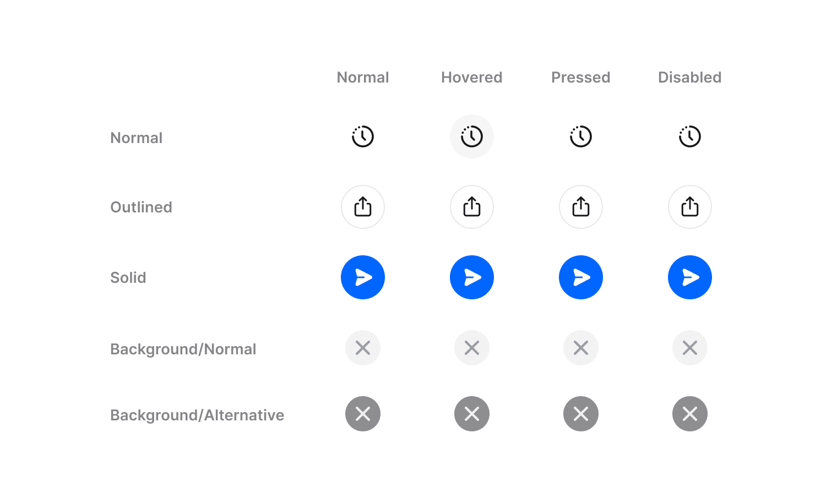
Task: Click light gray close button under Hovered
Action: tap(472, 348)
